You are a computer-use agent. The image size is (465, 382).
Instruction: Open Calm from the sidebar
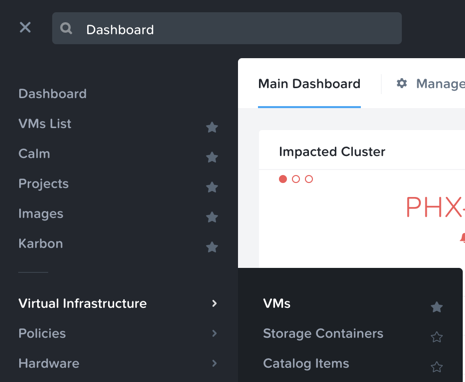point(34,154)
